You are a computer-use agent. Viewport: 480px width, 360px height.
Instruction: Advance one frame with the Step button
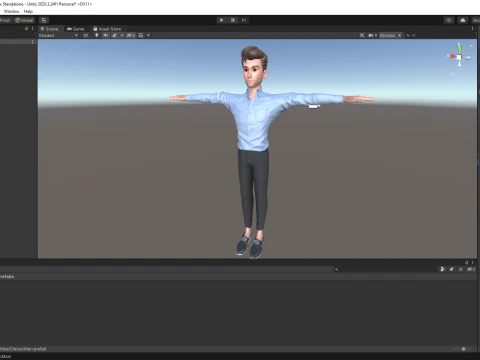[244, 20]
